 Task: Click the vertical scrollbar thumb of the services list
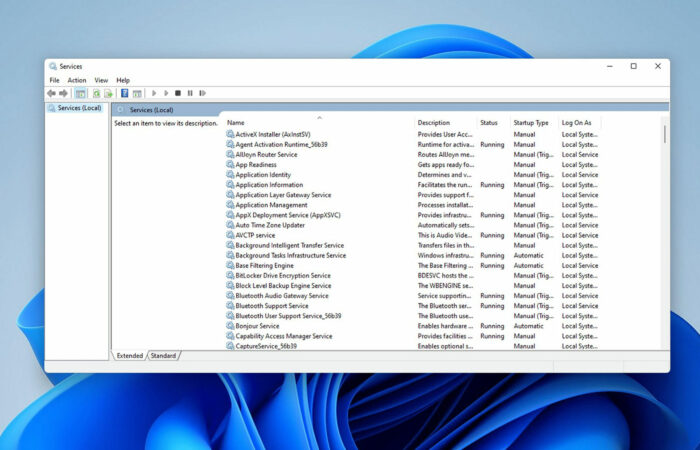pyautogui.click(x=665, y=134)
